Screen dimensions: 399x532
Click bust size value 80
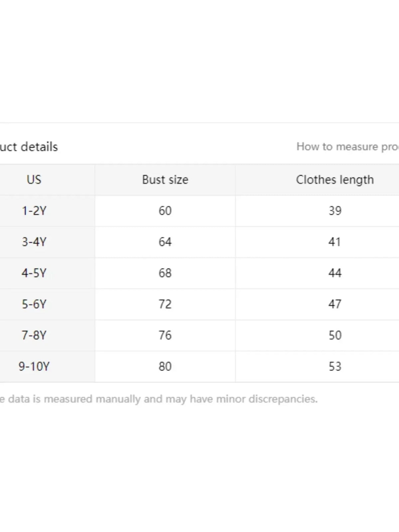165,366
